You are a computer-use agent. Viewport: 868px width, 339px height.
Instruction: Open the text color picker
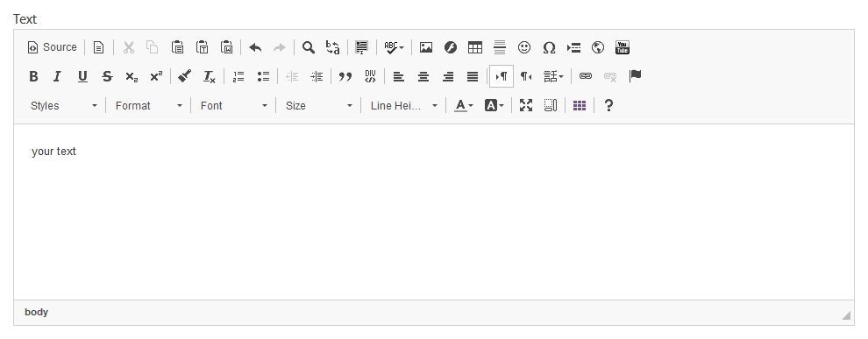click(x=463, y=106)
